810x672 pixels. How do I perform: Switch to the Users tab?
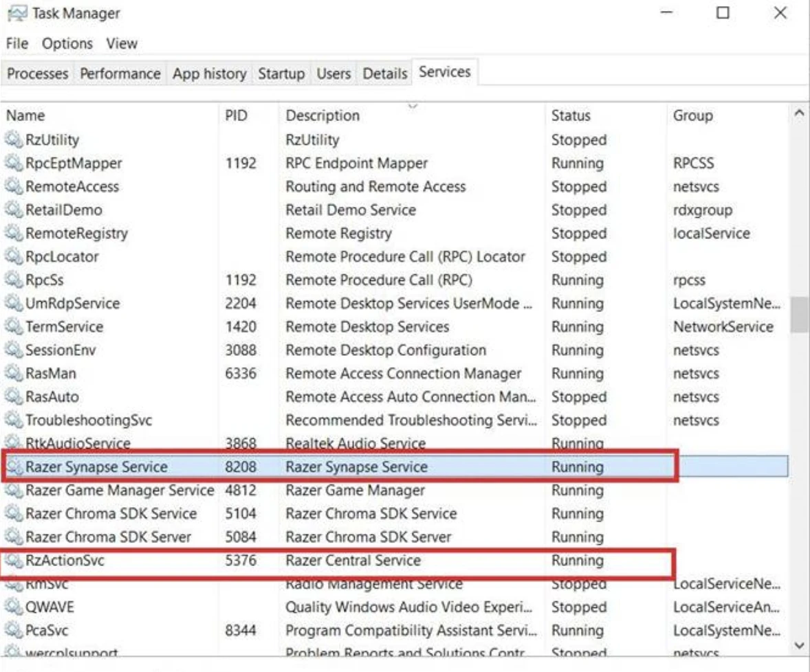333,74
